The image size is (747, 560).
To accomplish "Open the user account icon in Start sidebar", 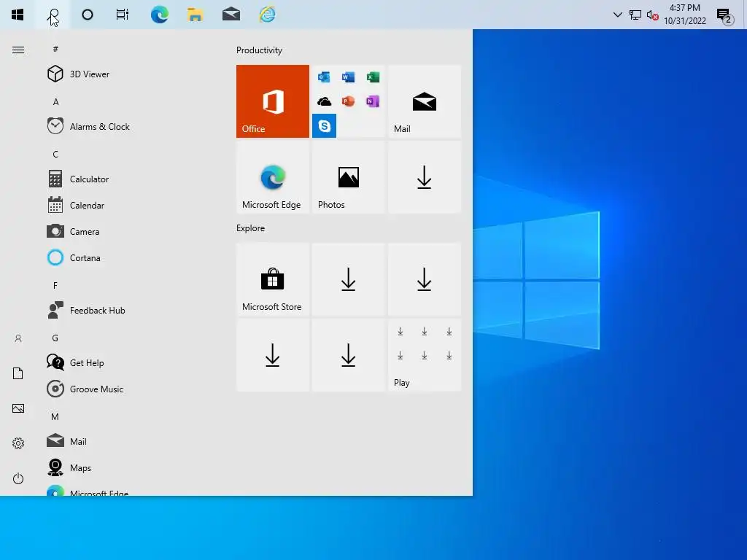I will coord(18,338).
